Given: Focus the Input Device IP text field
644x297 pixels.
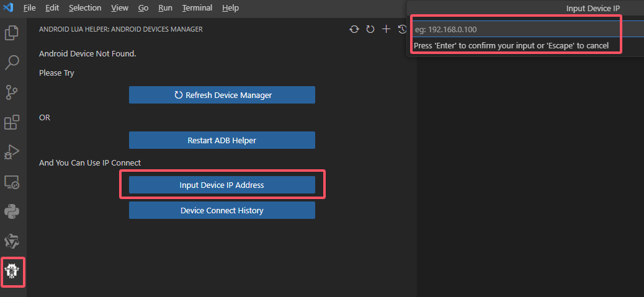Looking at the screenshot, I should [x=515, y=29].
